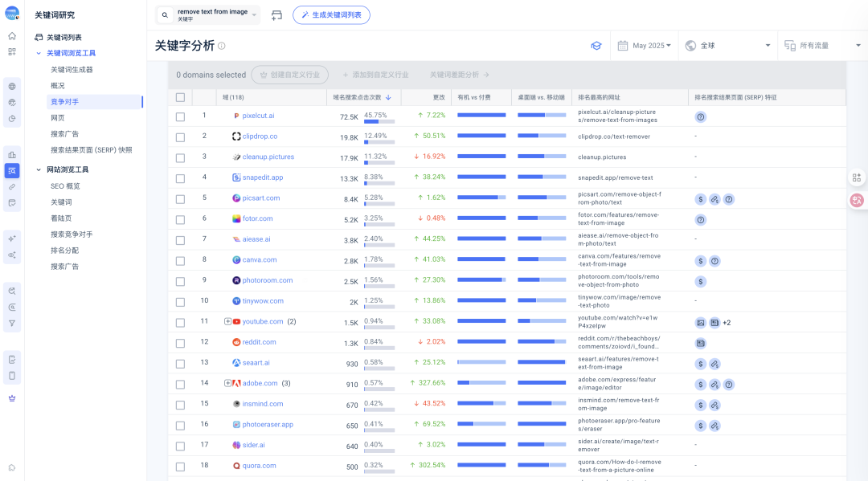
Task: Open the tinywow.com domain link
Action: point(263,301)
